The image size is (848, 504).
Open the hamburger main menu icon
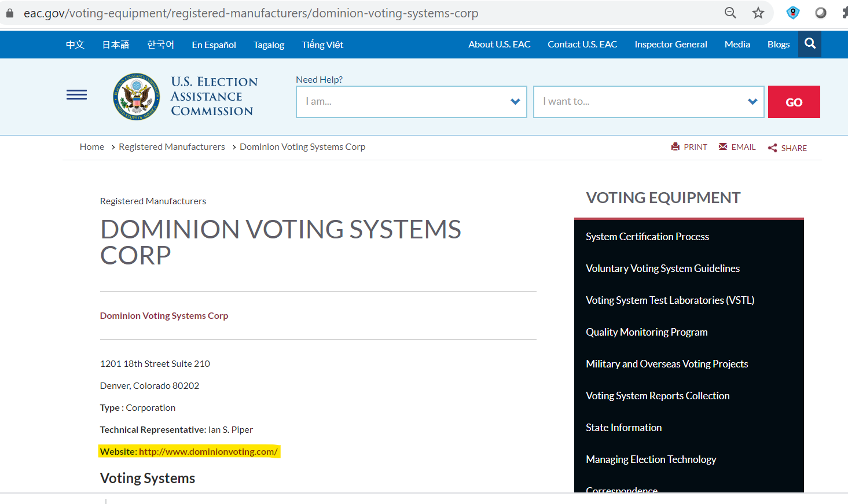76,95
